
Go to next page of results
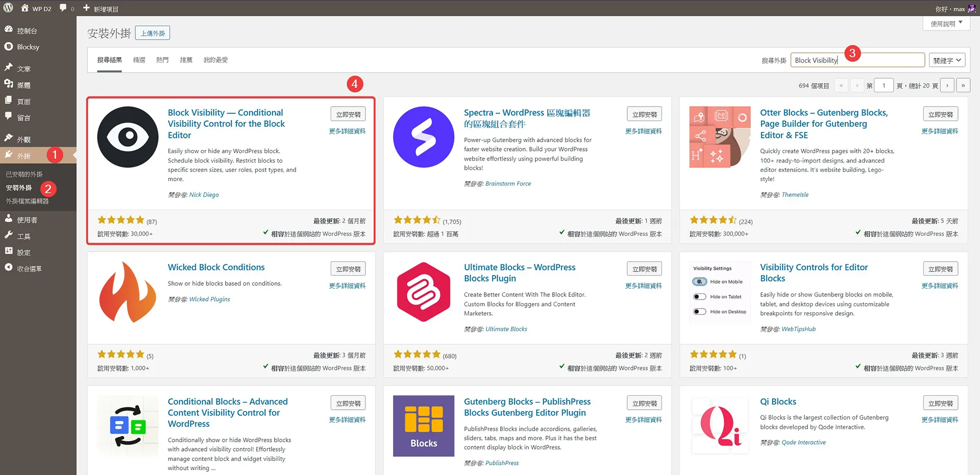pyautogui.click(x=947, y=85)
